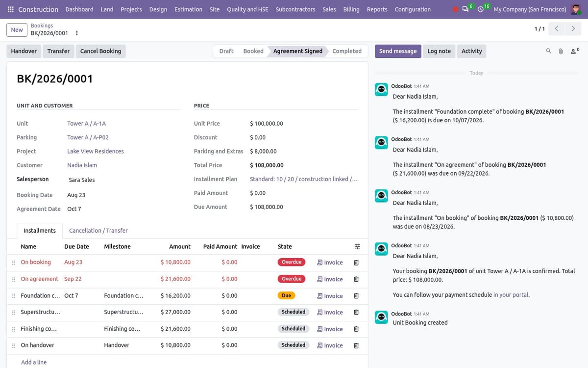Click the drag handle of On booking row

tap(14, 263)
